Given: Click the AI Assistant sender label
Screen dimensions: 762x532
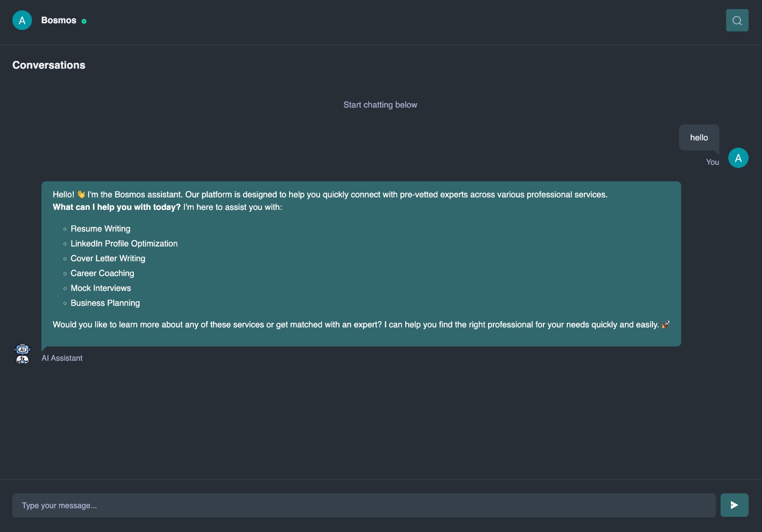Looking at the screenshot, I should click(62, 358).
